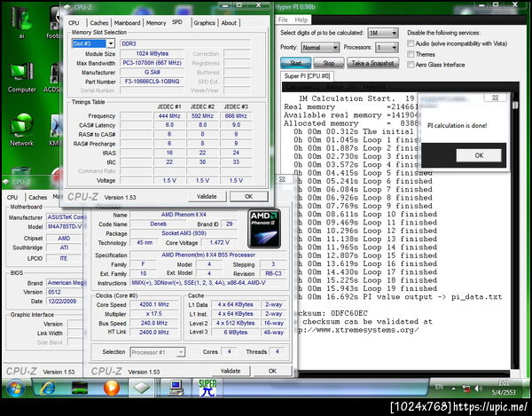Click the Code Name Deneb value

coord(158,224)
